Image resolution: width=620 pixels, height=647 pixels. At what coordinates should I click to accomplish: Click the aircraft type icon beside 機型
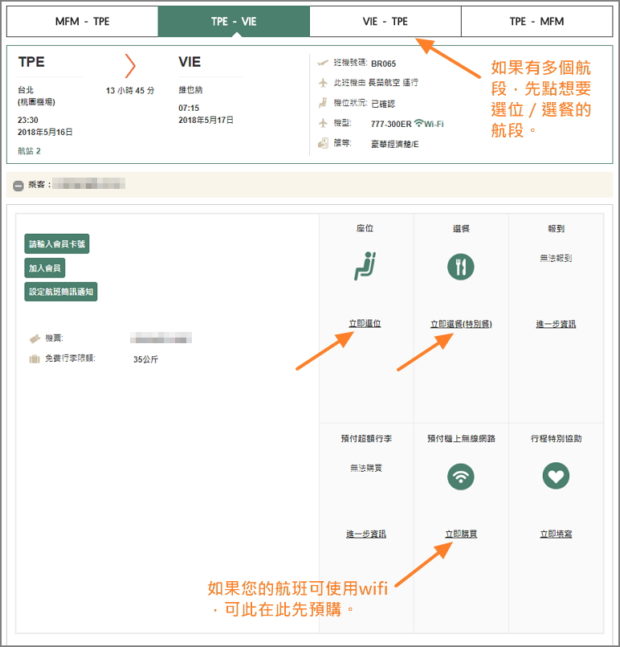[x=323, y=123]
